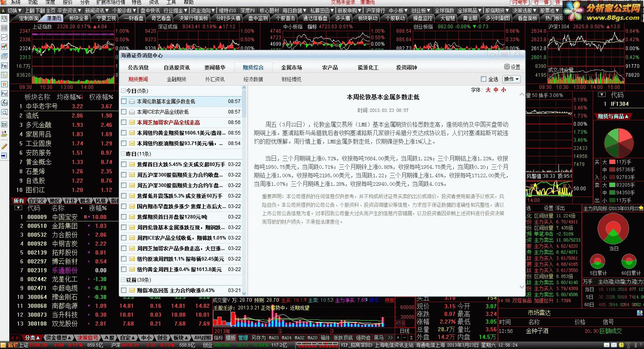Check box for 焦煤首日大跌5.45% news
This screenshot has width=644, height=349.
coord(124,164)
